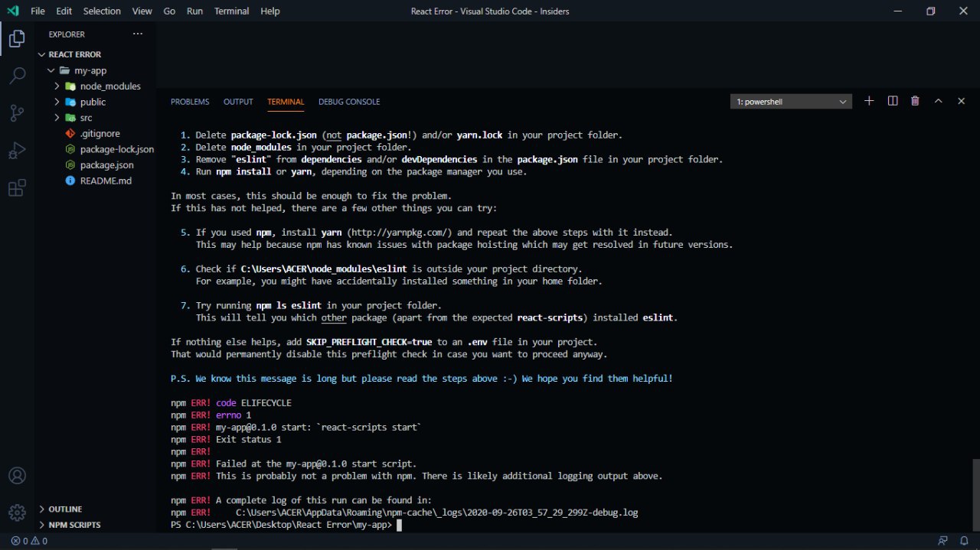This screenshot has height=550, width=980.
Task: Open the Terminal menu
Action: [231, 11]
